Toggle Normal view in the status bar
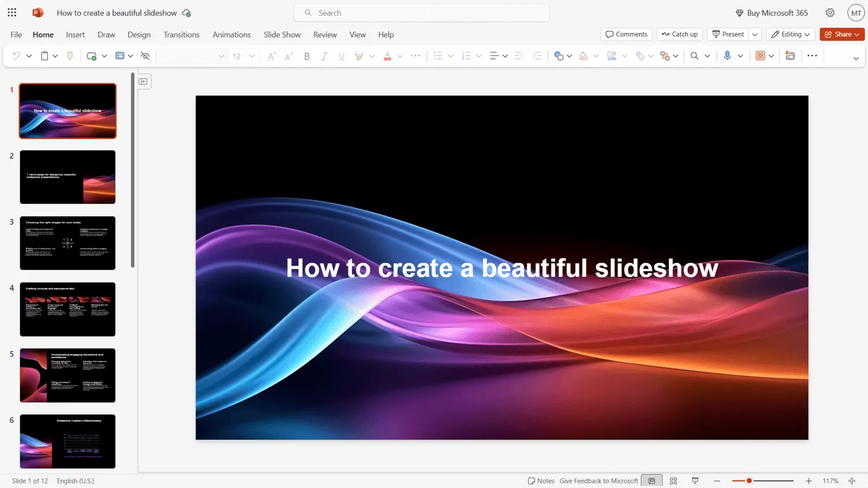The image size is (868, 488). tap(651, 480)
